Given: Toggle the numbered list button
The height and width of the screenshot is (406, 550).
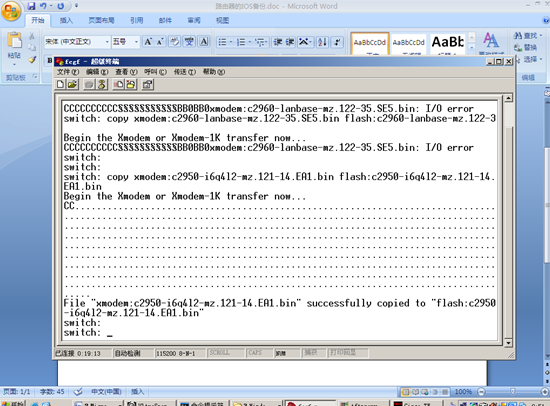Looking at the screenshot, I should coord(241,42).
